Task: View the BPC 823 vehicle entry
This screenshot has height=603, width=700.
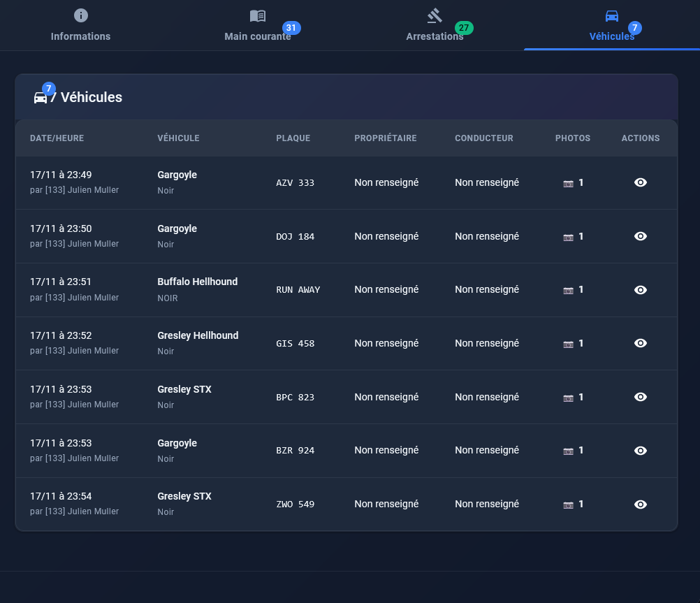Action: coord(640,397)
